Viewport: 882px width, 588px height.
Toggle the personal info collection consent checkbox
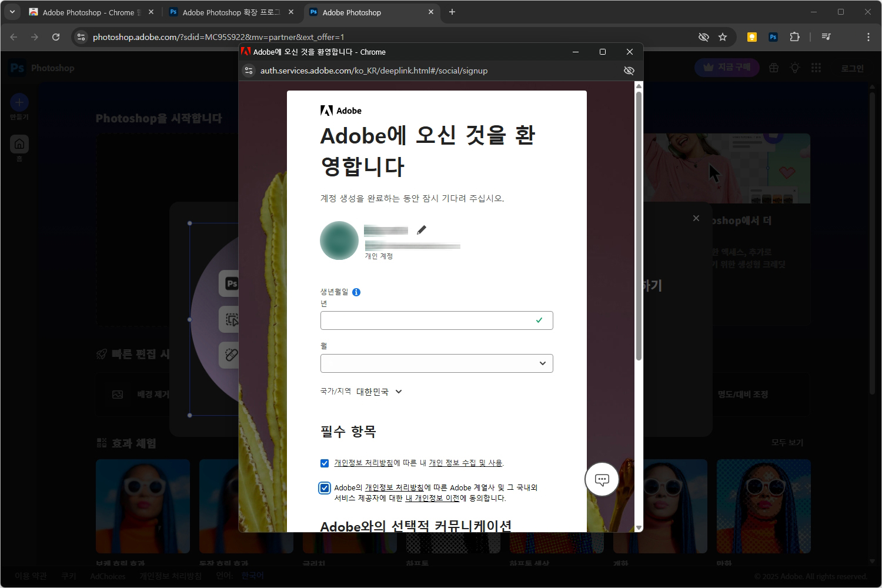click(x=325, y=463)
